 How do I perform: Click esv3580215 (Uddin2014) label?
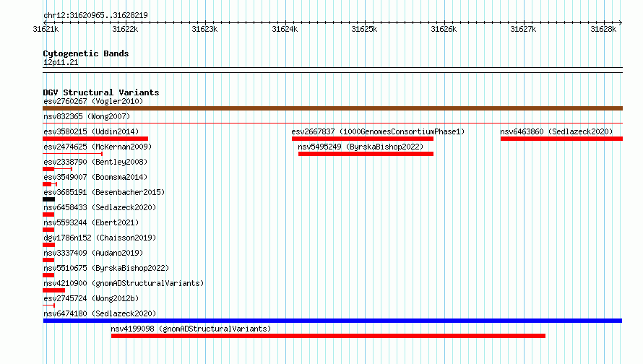tap(91, 131)
